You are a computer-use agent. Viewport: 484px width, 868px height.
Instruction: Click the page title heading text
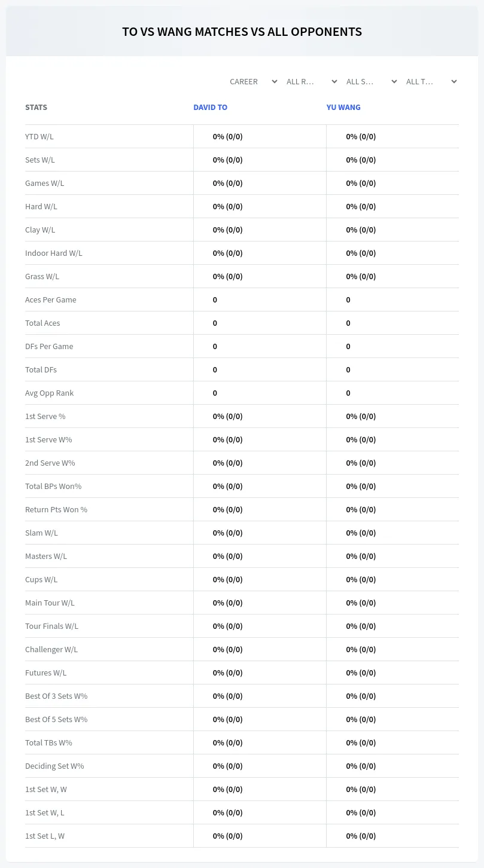(242, 32)
